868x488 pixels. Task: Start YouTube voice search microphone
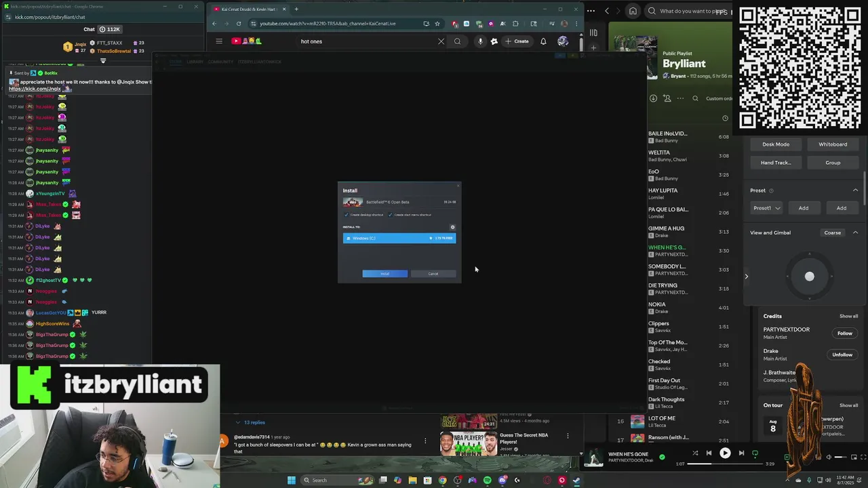(x=480, y=41)
